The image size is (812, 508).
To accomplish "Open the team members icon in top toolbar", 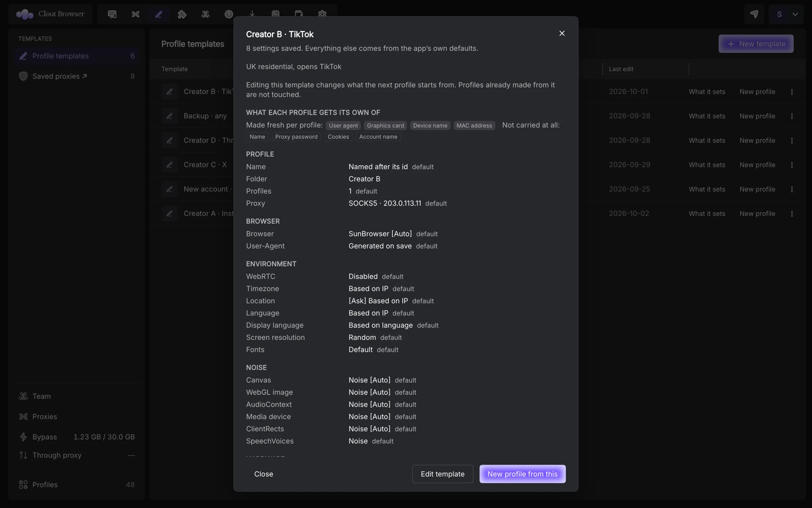I will (x=205, y=14).
